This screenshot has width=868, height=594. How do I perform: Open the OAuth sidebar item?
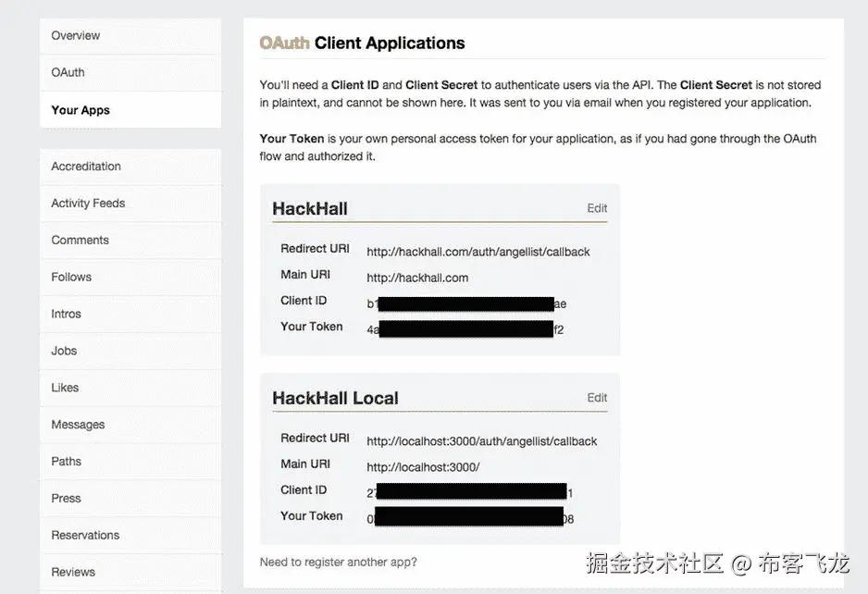click(130, 72)
